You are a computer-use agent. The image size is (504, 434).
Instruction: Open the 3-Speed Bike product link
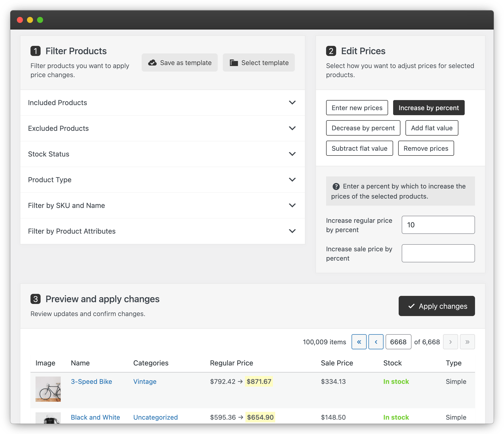[91, 382]
